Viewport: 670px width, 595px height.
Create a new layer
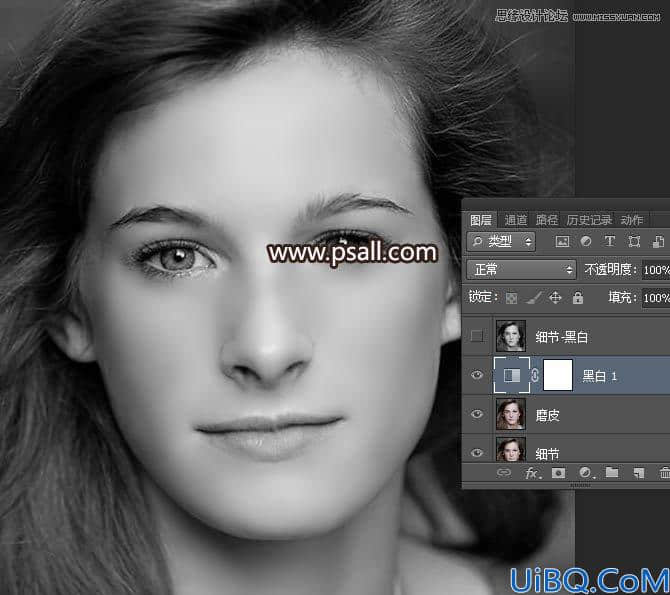pos(639,473)
